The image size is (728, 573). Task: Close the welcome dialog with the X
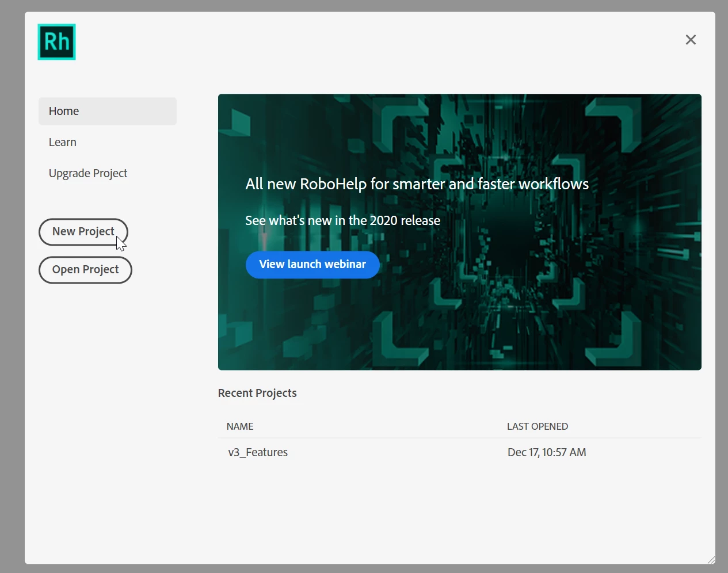point(691,40)
